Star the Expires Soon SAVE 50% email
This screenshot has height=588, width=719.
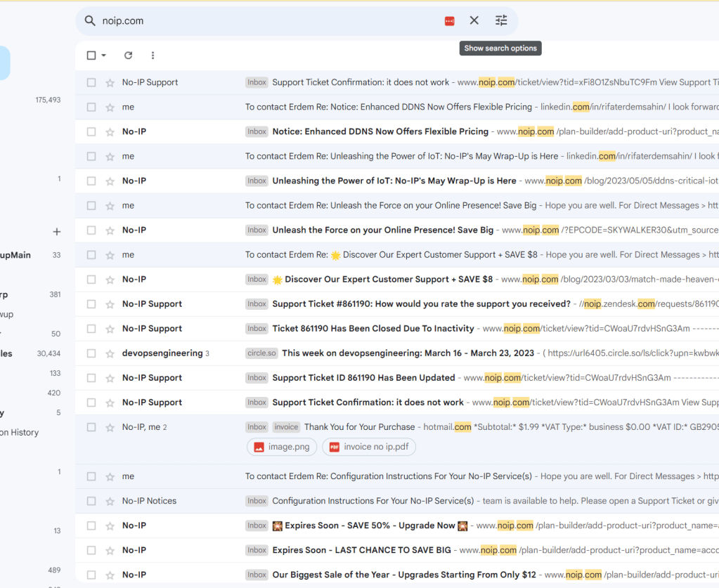(x=110, y=526)
